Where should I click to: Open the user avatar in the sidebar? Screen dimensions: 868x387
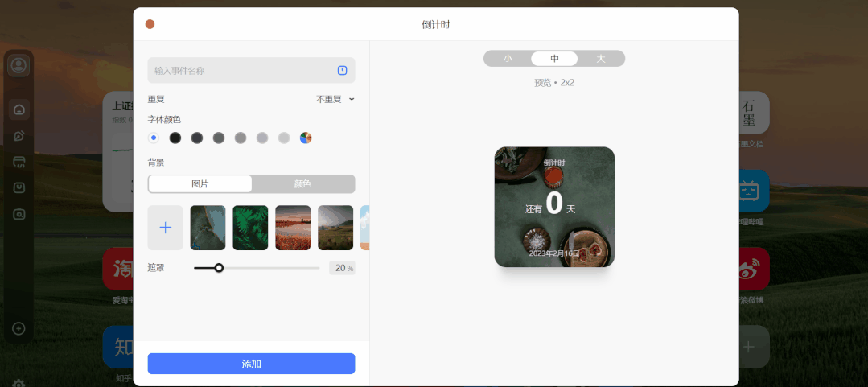[19, 65]
